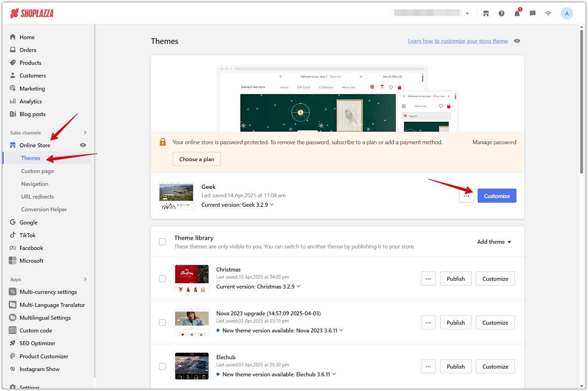The image size is (588, 391).
Task: Click the Custom code icon
Action: (x=13, y=330)
